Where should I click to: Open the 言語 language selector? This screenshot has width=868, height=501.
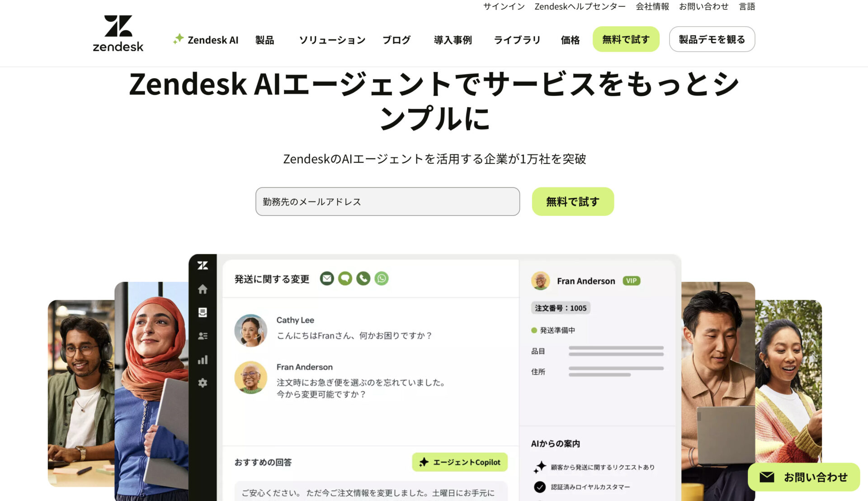(x=748, y=6)
